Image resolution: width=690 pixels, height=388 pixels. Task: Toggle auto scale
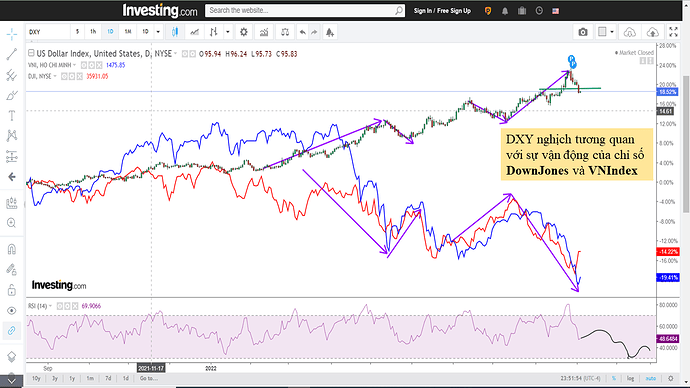650,378
